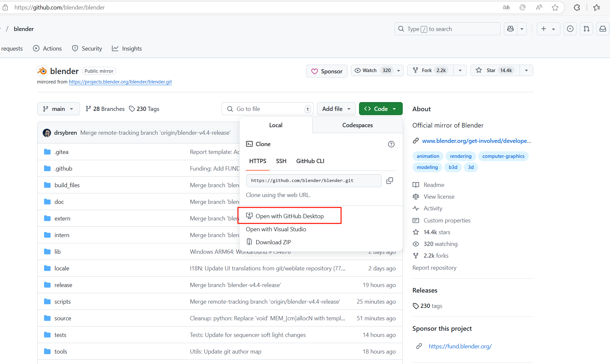
Task: Open clone help question mark icon
Action: pos(391,144)
